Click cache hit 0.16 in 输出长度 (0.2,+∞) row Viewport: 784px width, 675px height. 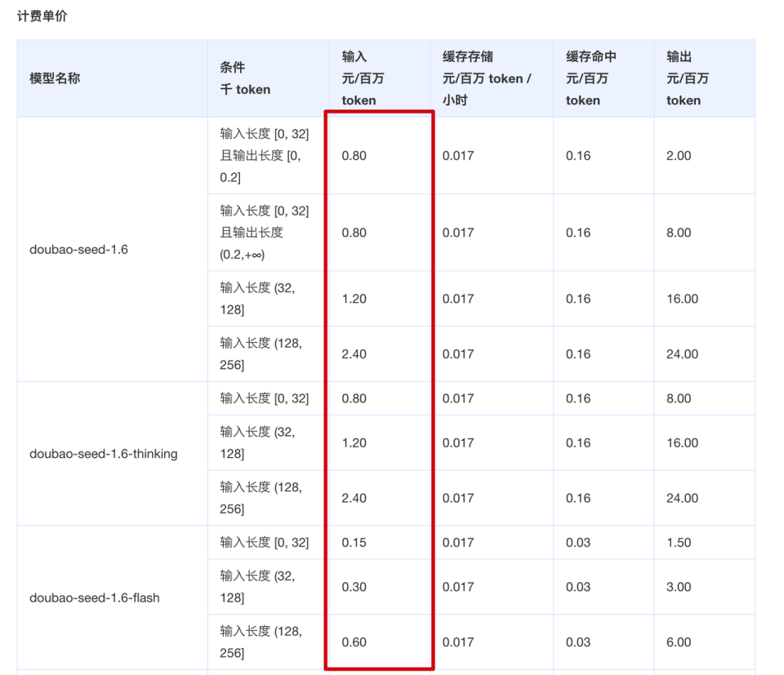(x=578, y=233)
